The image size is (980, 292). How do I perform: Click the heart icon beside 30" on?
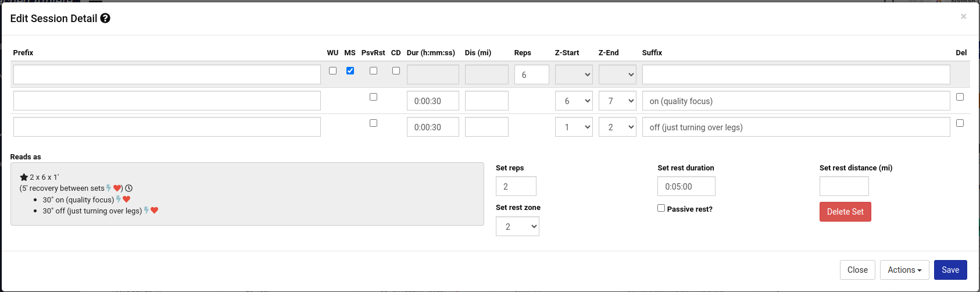[127, 200]
